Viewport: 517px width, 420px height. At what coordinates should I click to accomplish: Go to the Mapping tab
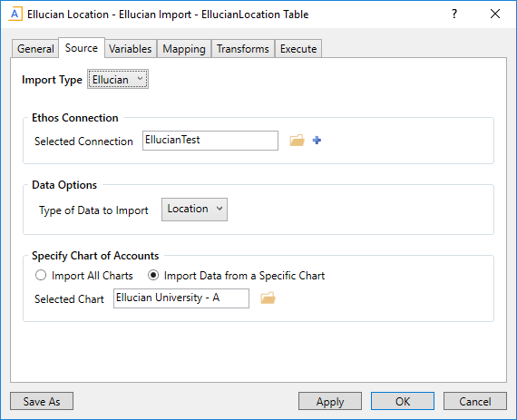point(184,49)
